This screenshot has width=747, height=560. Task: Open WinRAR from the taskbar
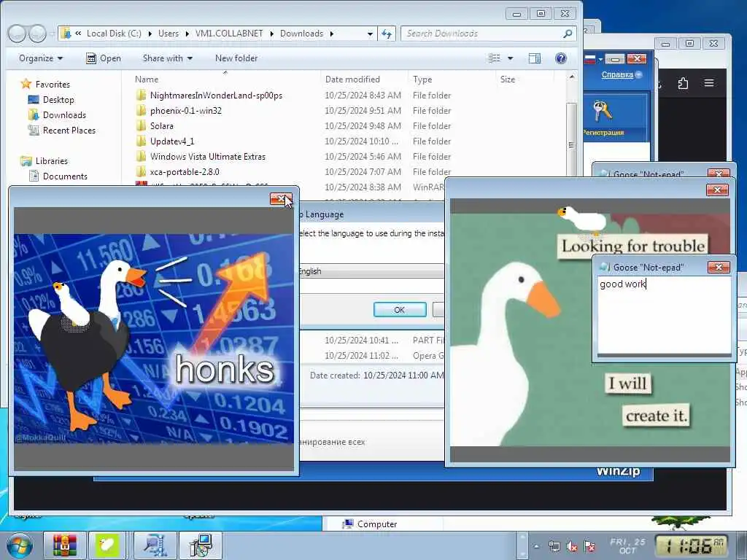pyautogui.click(x=65, y=545)
